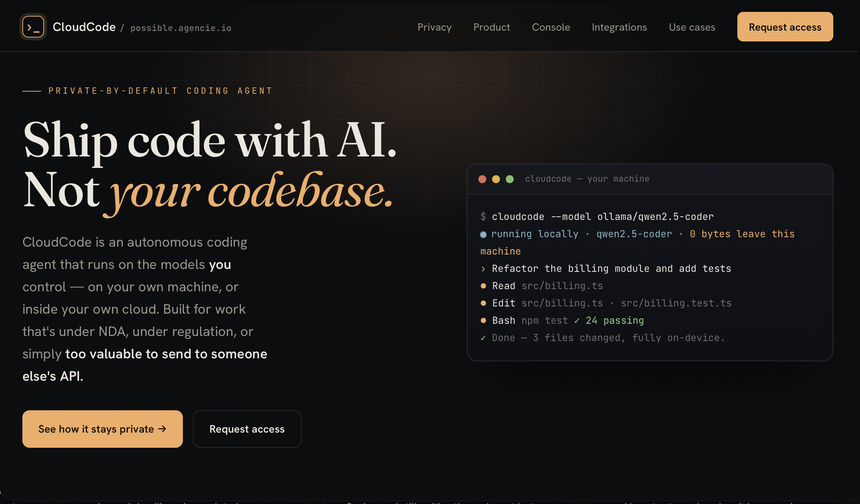The image size is (860, 504).
Task: Click the orange bullet beside Bash
Action: point(483,320)
